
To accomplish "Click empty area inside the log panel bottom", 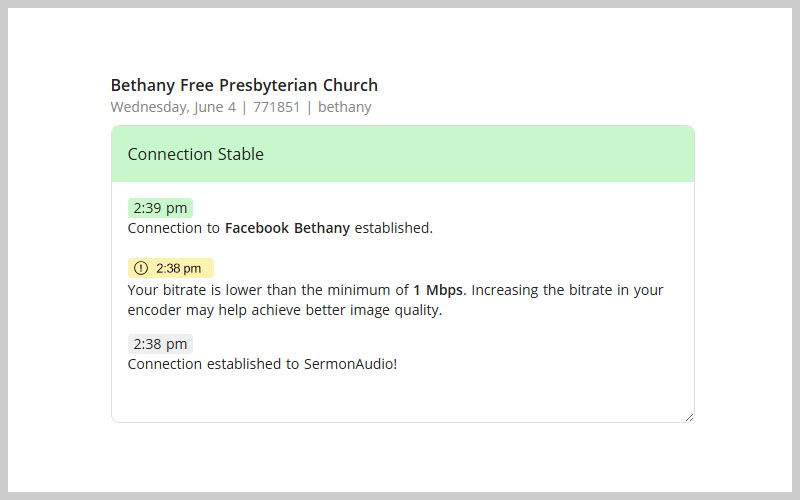I will click(x=403, y=398).
